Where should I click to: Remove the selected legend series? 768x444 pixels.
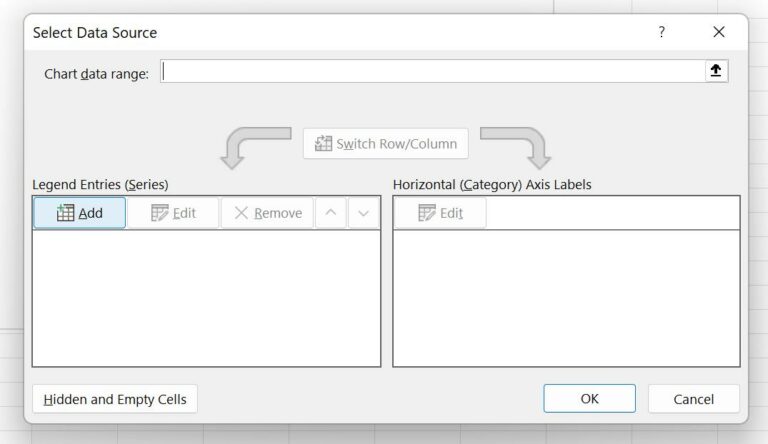click(267, 213)
